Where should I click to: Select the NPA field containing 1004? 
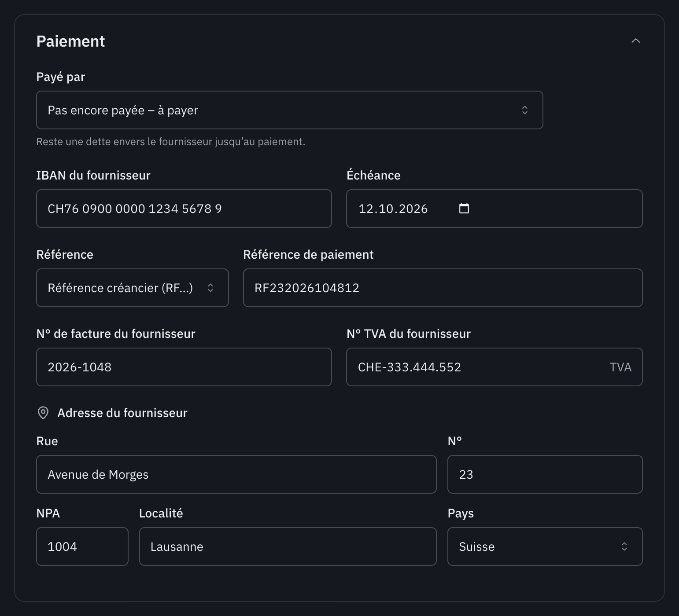pos(82,546)
